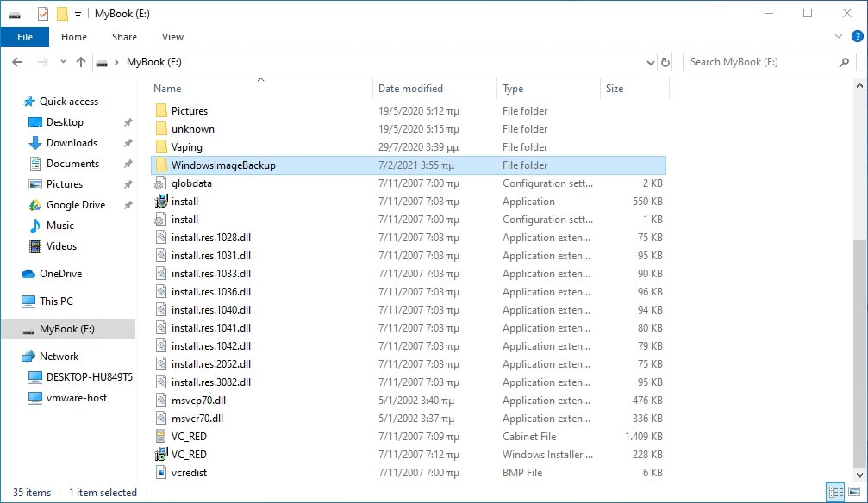The width and height of the screenshot is (868, 503).
Task: Click the scroll up arrow of file list
Action: [x=859, y=86]
